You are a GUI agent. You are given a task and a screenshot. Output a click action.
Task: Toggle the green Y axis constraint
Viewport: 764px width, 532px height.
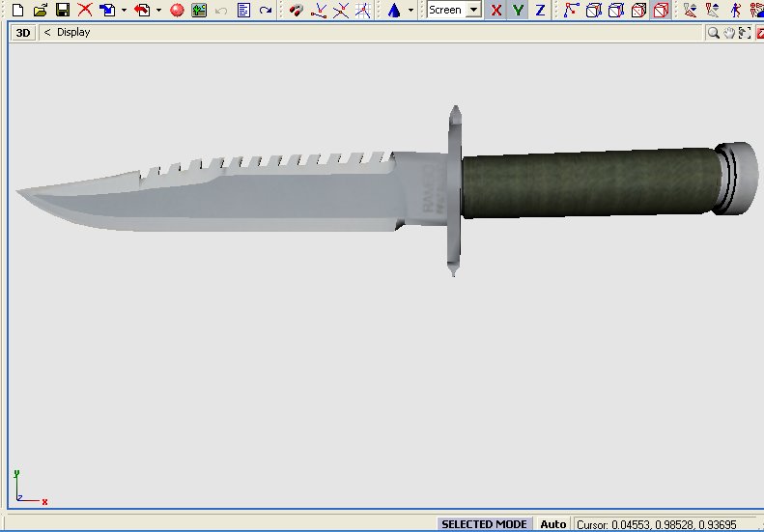518,10
